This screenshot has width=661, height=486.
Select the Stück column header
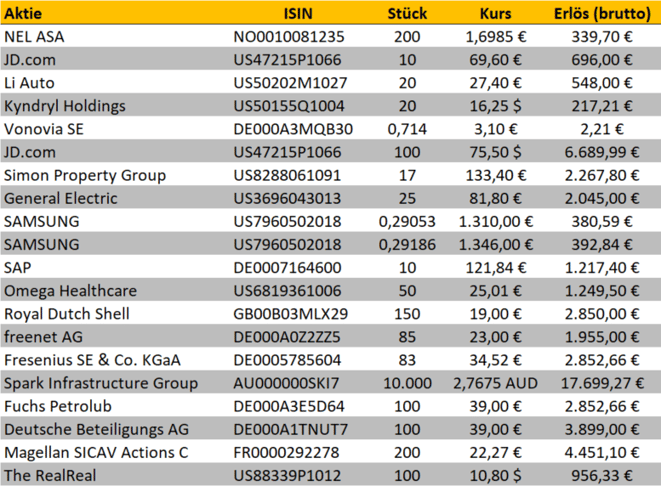click(x=407, y=13)
